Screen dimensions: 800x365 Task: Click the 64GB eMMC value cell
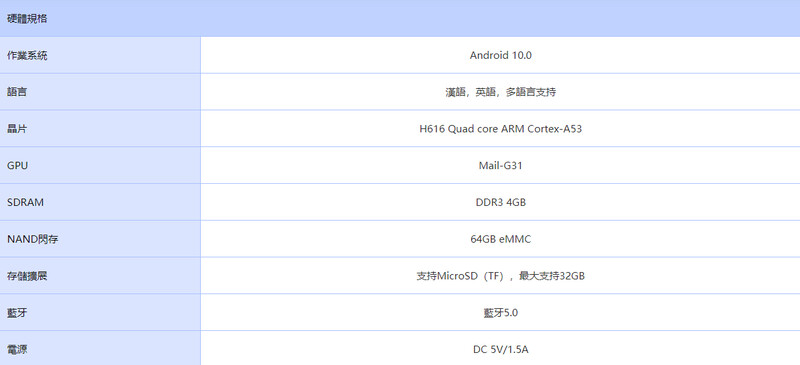[x=501, y=239]
